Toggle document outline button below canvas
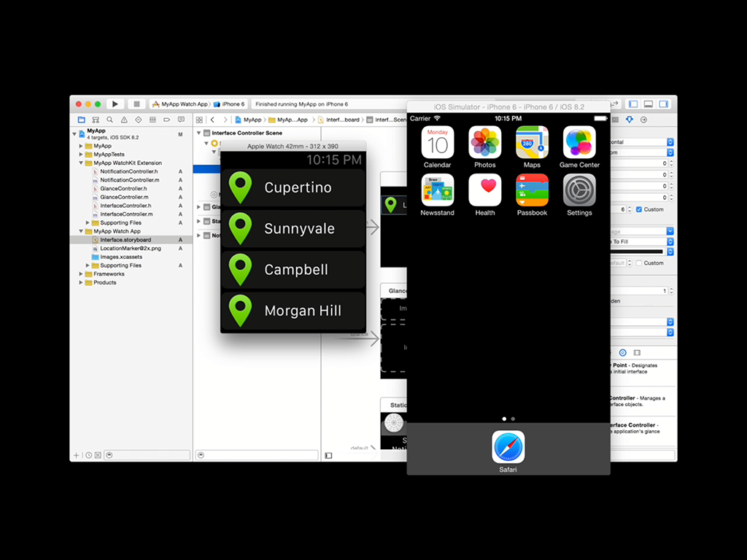 pos(328,455)
